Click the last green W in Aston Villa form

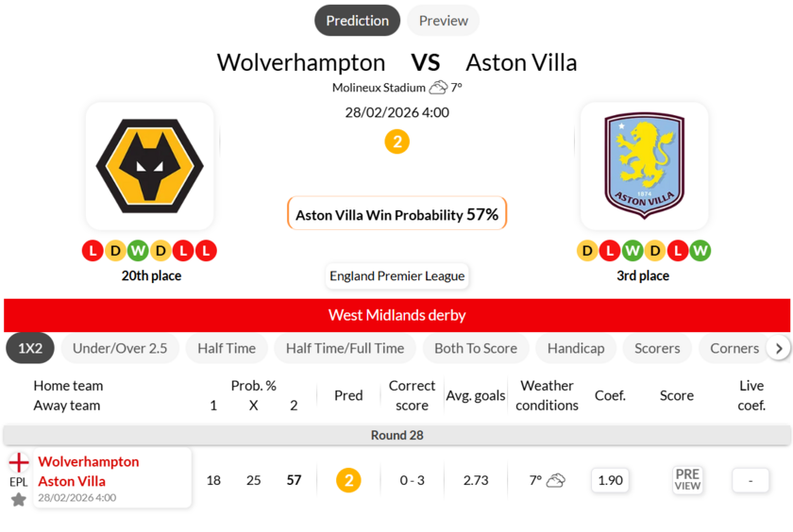tap(700, 251)
